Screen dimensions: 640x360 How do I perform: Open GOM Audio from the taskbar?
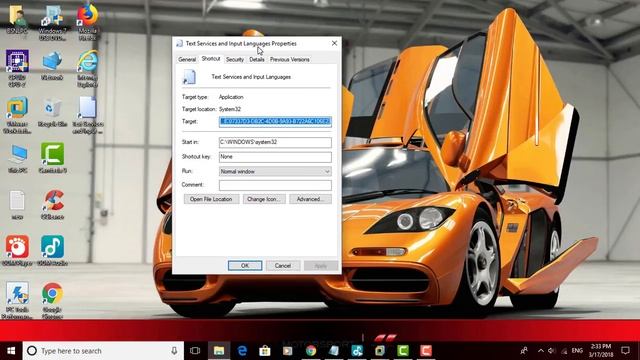[x=357, y=351]
